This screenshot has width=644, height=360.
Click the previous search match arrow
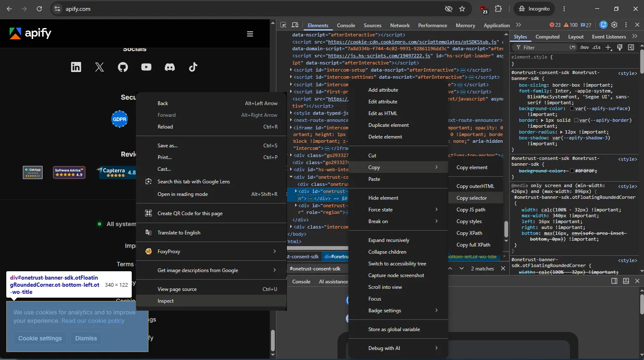coord(450,268)
